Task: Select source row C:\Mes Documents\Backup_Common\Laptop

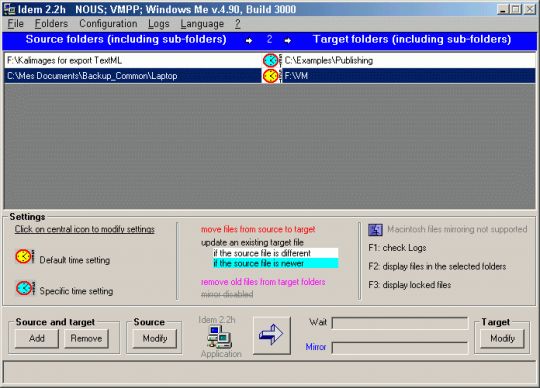Action: (x=133, y=76)
